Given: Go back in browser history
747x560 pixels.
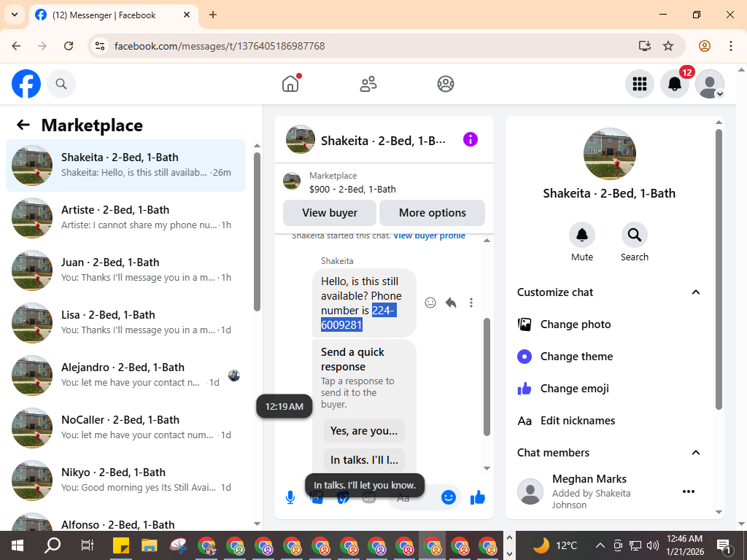Looking at the screenshot, I should coord(16,46).
